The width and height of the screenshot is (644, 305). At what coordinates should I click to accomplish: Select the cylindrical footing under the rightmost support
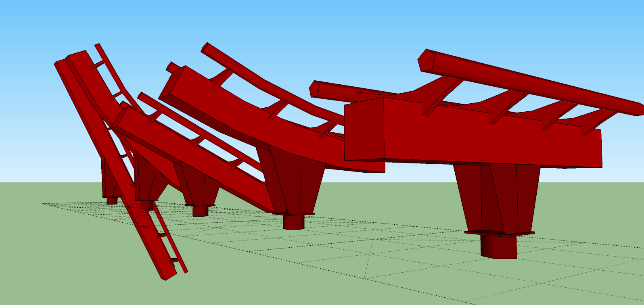(499, 246)
